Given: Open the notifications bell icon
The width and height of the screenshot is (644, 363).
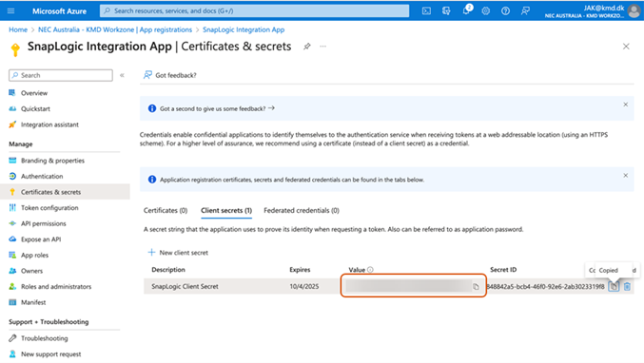Looking at the screenshot, I should (466, 10).
